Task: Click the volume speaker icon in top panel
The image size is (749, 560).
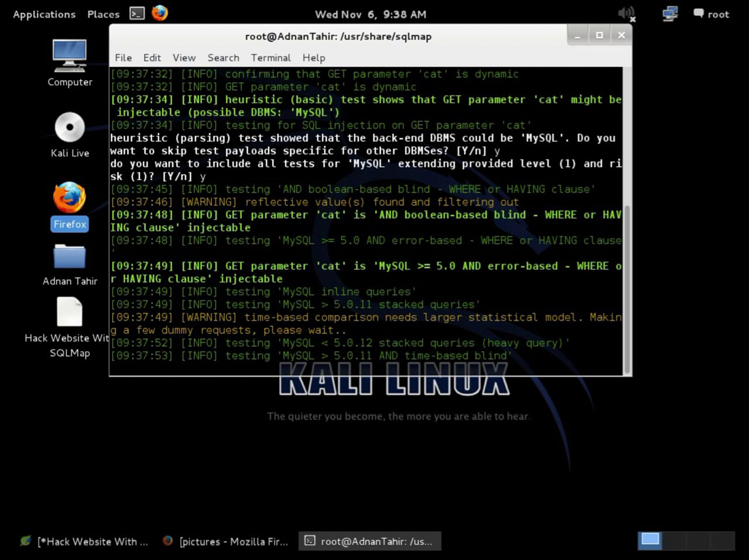Action: 626,14
